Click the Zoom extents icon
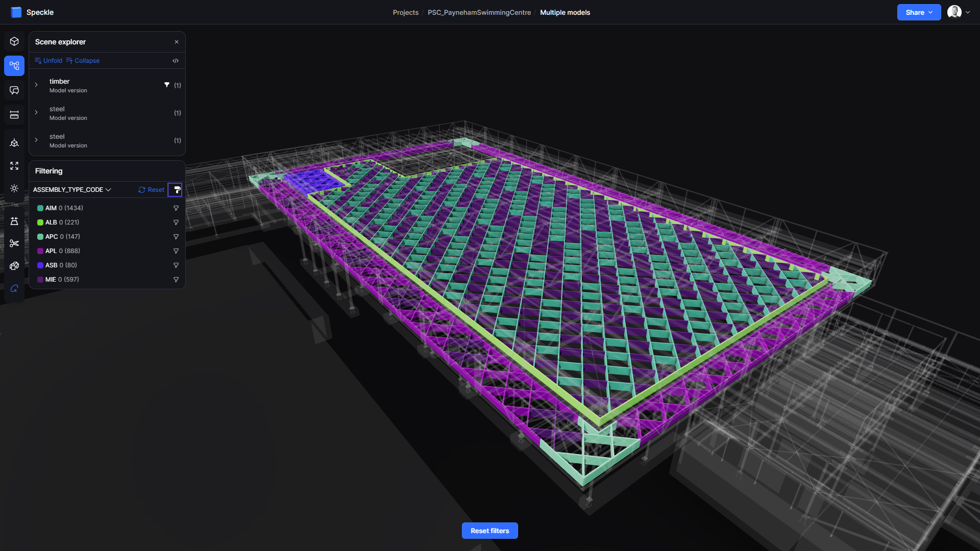Image resolution: width=980 pixels, height=551 pixels. (14, 166)
